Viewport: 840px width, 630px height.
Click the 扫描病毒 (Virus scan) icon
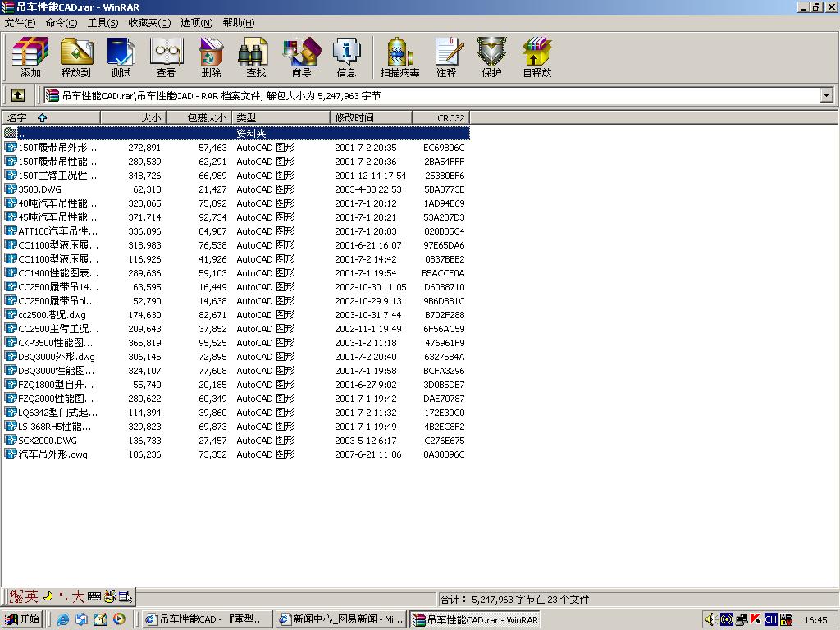pyautogui.click(x=399, y=57)
